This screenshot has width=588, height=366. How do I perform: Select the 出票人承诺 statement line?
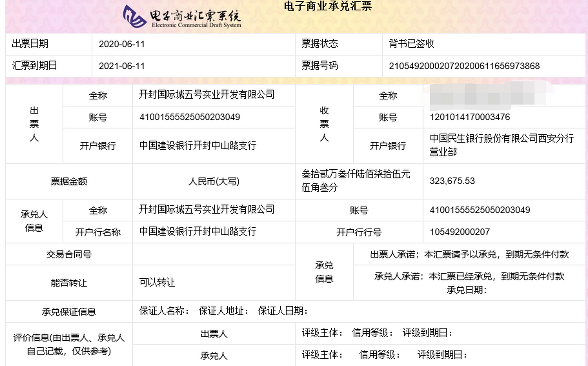pyautogui.click(x=469, y=254)
